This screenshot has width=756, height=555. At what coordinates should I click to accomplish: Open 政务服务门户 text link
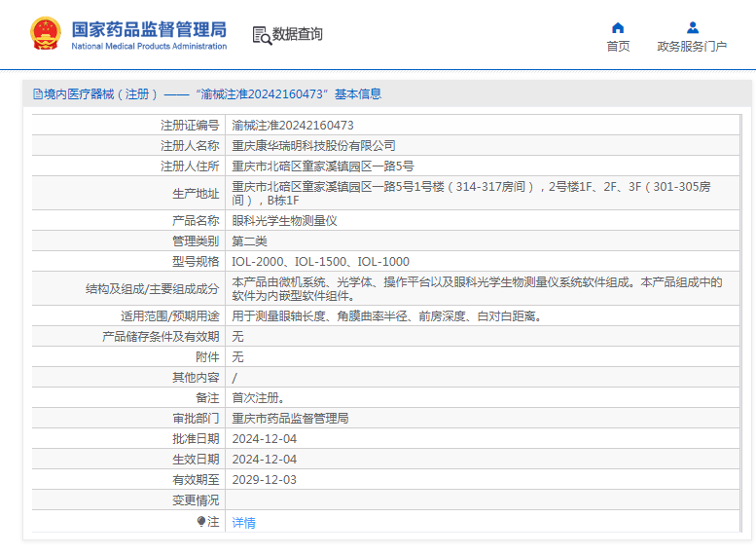pos(692,47)
